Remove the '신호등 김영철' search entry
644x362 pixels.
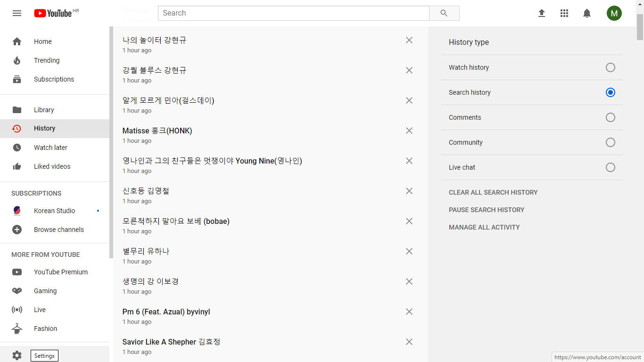[409, 191]
